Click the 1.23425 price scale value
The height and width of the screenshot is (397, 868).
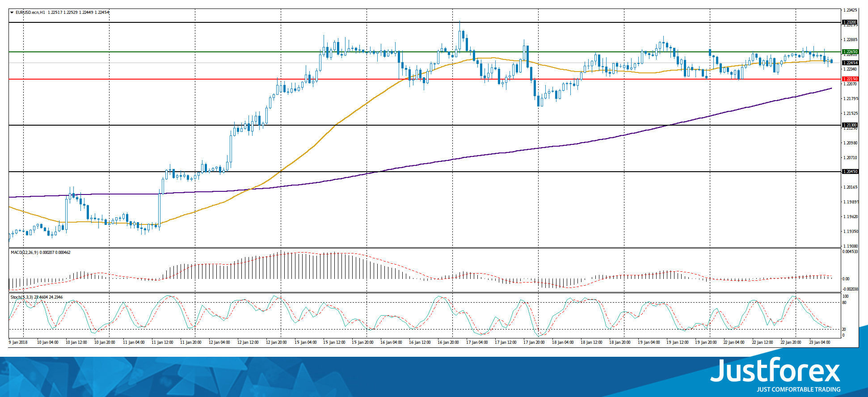(x=850, y=10)
